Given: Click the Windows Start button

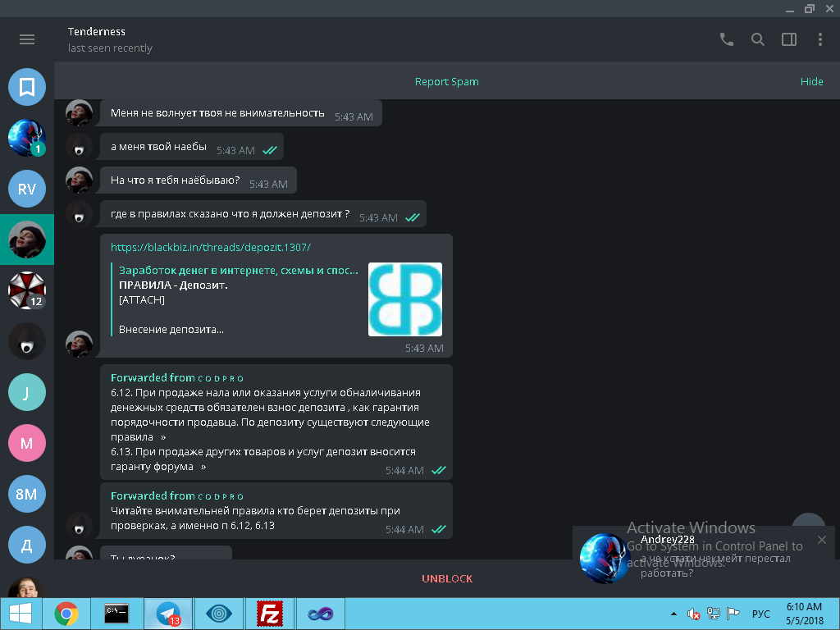Looking at the screenshot, I should point(20,614).
